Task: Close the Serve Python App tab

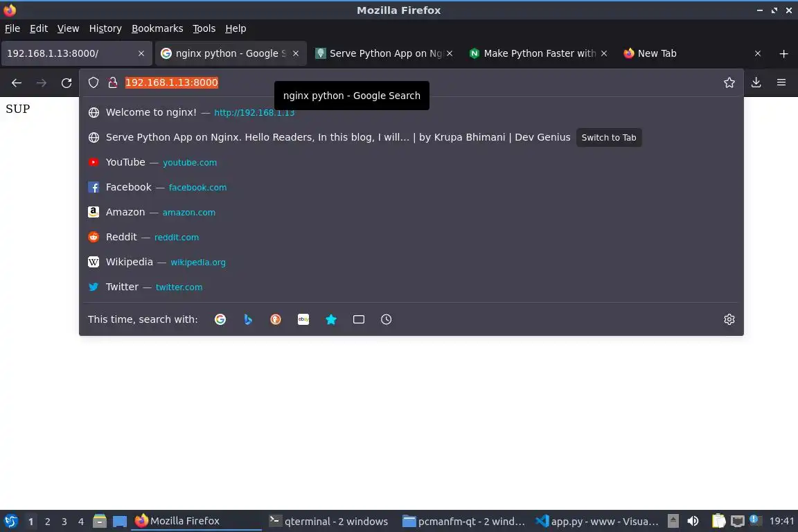Action: coord(450,53)
